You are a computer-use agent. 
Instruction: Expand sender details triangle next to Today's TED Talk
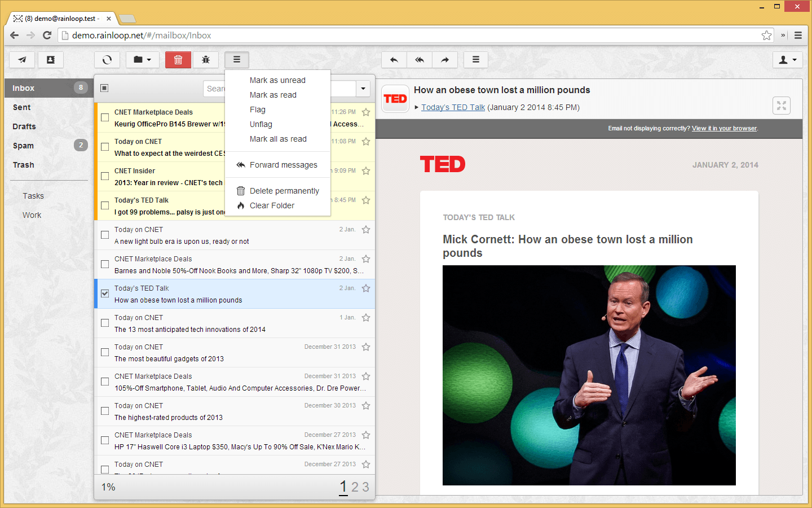417,107
